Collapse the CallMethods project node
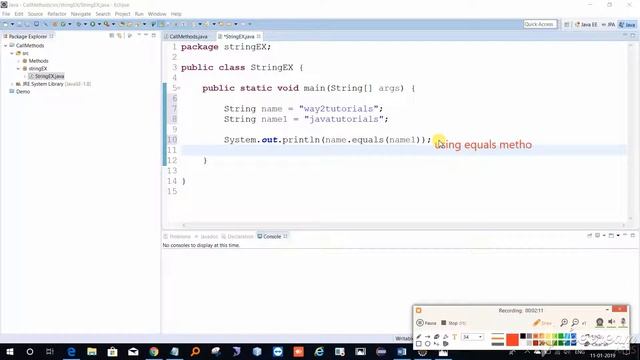 click(x=6, y=46)
